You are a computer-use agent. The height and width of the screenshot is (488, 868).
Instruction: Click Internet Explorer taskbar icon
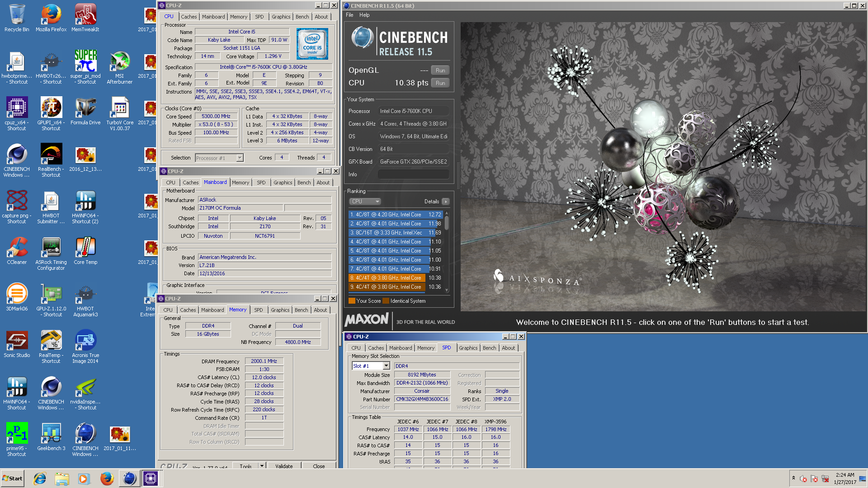click(x=40, y=479)
